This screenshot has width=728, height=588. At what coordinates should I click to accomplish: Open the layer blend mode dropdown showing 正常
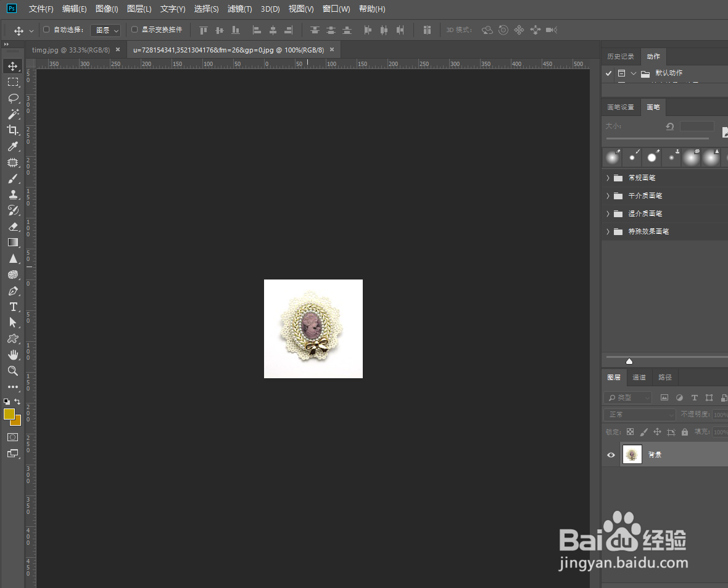[639, 414]
